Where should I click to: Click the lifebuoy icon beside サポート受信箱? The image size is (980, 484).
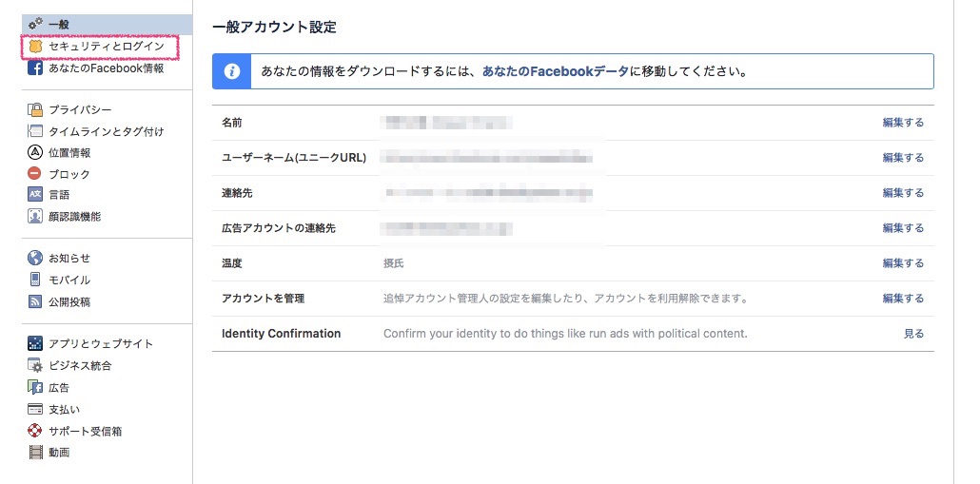click(35, 431)
